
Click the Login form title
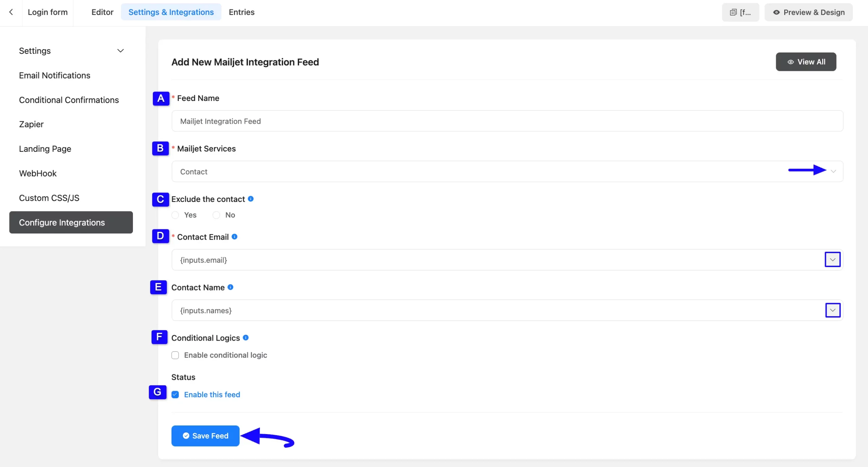[x=48, y=12]
